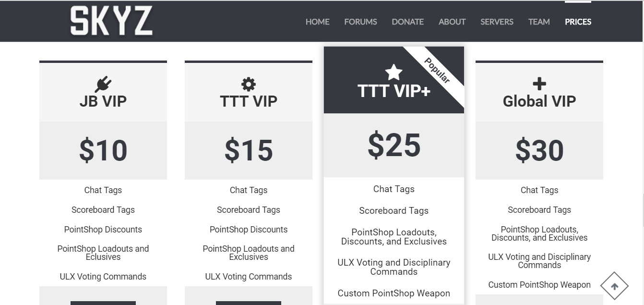Navigate to the About page
Screen dimensions: 644x305
pos(452,22)
